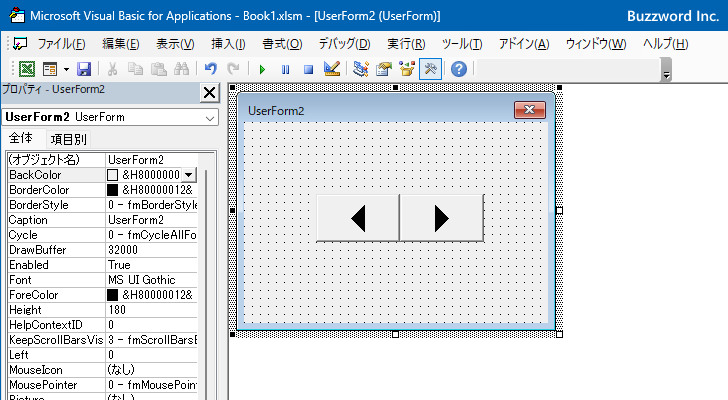Image resolution: width=728 pixels, height=400 pixels.
Task: Click the Insert UserForm toolbar icon
Action: click(49, 70)
